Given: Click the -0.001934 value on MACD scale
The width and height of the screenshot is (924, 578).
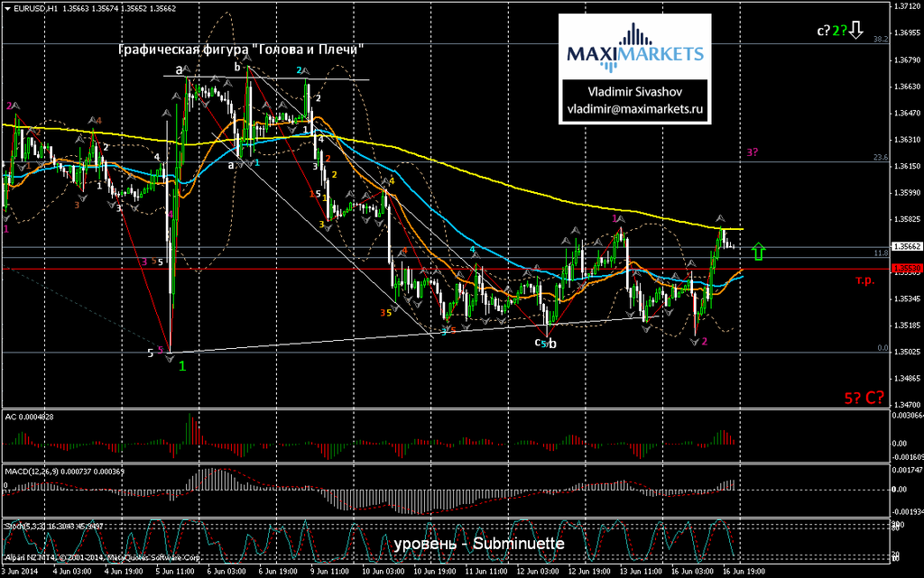Looking at the screenshot, I should click(908, 512).
